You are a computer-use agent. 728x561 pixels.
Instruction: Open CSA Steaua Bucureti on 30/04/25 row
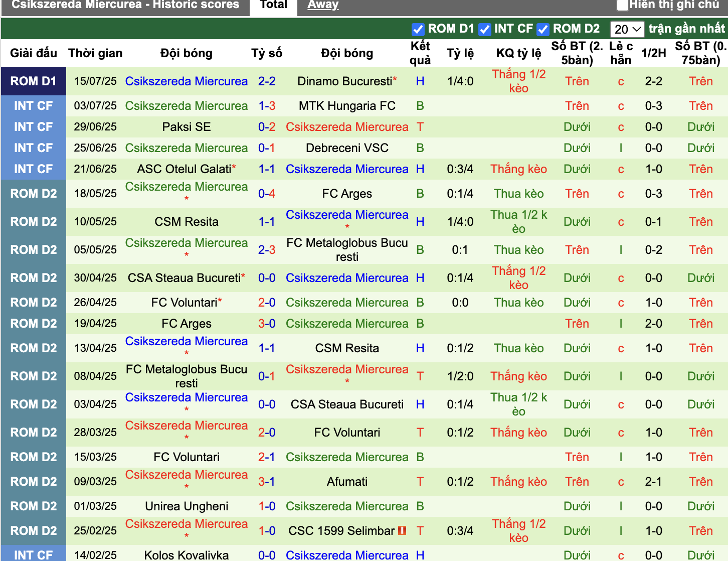tap(184, 278)
